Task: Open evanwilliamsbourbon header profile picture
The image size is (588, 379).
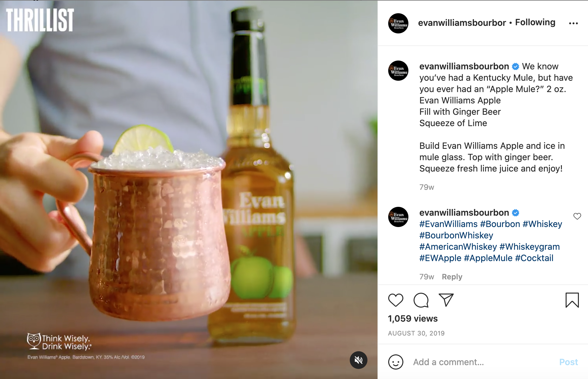Action: click(x=398, y=23)
